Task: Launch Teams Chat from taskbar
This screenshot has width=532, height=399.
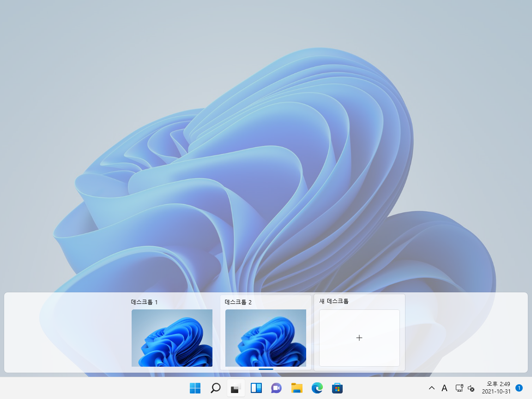Action: (x=277, y=388)
